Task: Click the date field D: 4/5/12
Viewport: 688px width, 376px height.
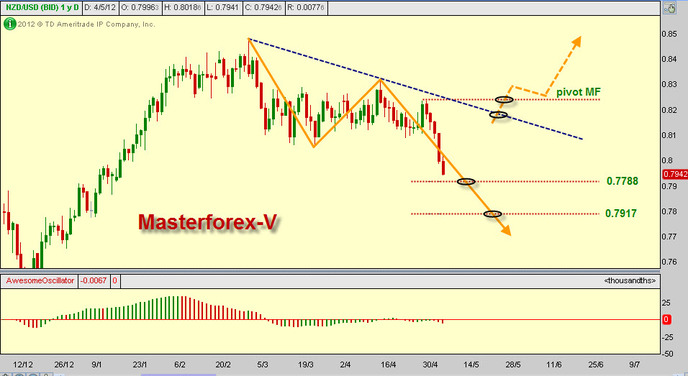Action: click(100, 7)
